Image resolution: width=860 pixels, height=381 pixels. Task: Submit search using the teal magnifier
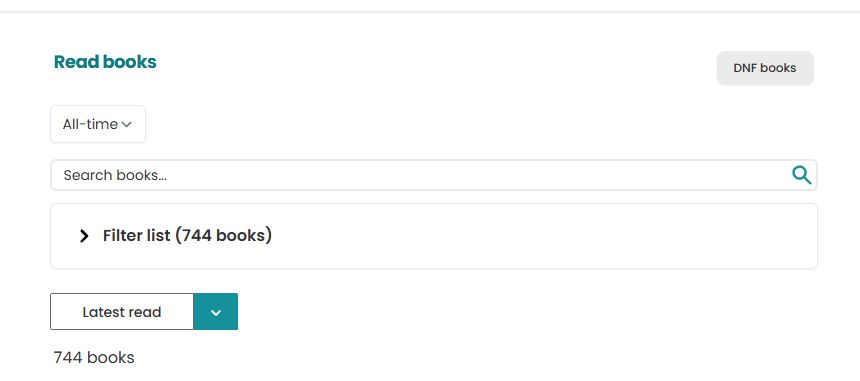(801, 175)
